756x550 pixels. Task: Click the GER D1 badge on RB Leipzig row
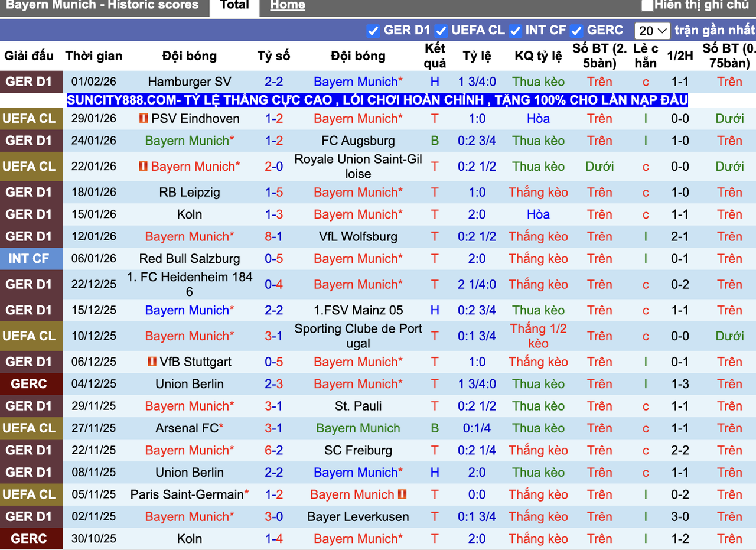click(x=31, y=192)
